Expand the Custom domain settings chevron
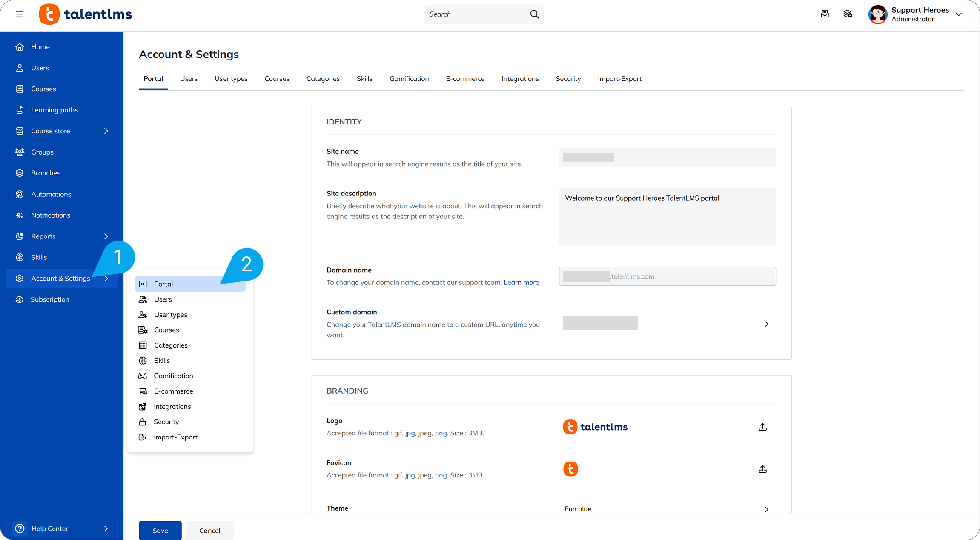 pyautogui.click(x=766, y=324)
